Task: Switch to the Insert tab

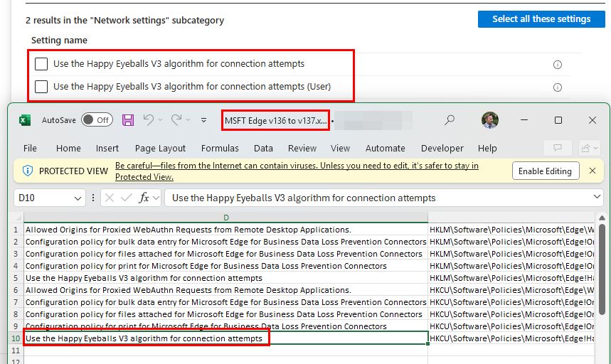Action: (x=107, y=149)
